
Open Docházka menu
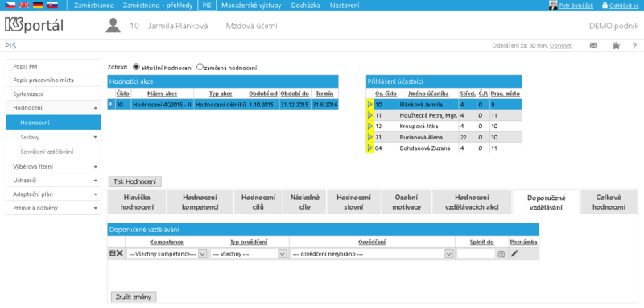click(x=305, y=6)
